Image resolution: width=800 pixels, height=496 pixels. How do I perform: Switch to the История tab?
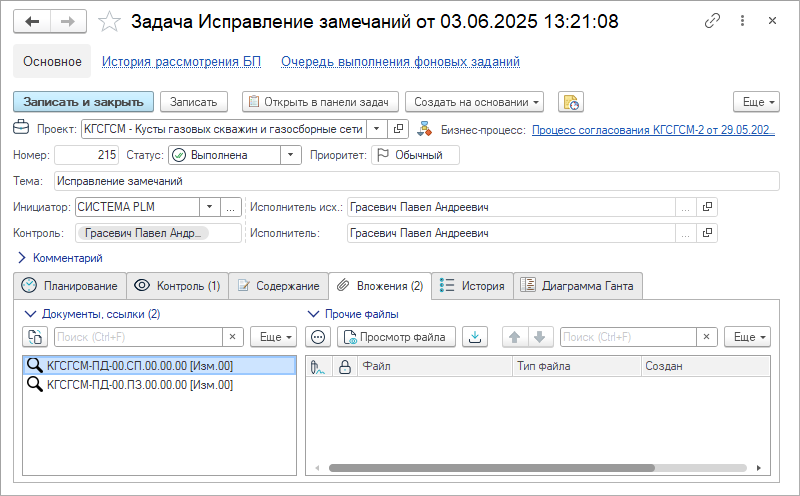tap(472, 286)
